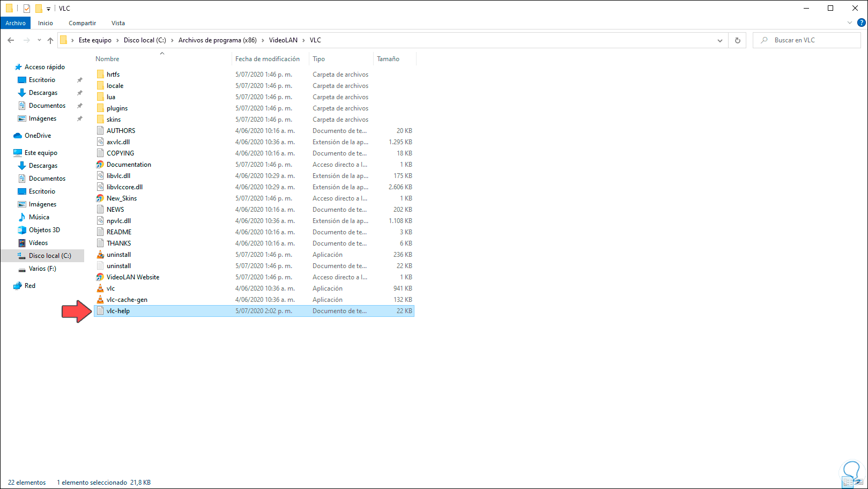Image resolution: width=868 pixels, height=489 pixels.
Task: Open Customize Quick Access Toolbar dropdown
Action: pyautogui.click(x=48, y=9)
